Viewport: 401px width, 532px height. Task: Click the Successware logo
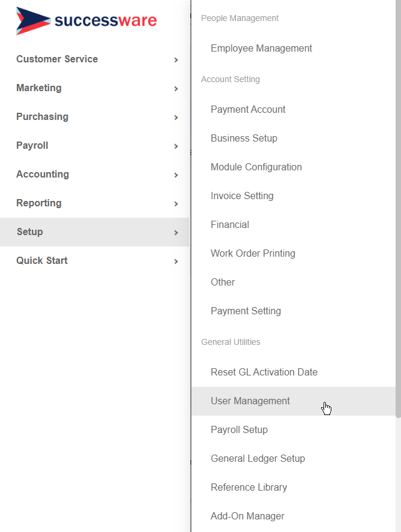tap(86, 20)
